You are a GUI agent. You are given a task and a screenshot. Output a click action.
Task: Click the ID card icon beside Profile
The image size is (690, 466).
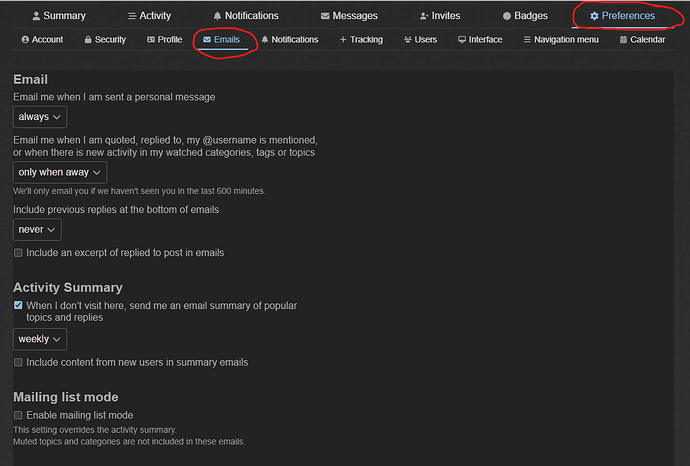pyautogui.click(x=151, y=40)
